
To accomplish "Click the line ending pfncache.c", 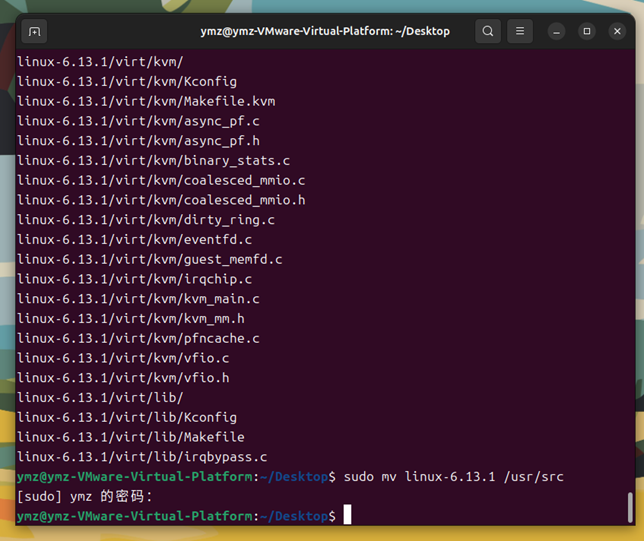I will (138, 338).
